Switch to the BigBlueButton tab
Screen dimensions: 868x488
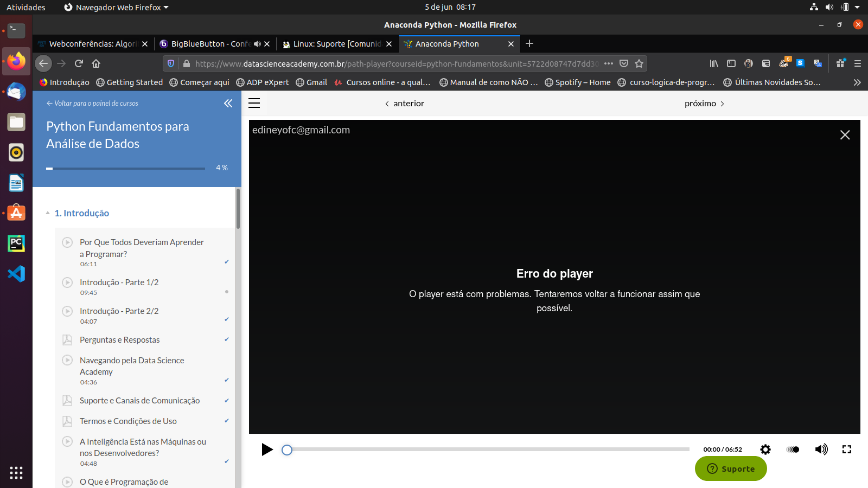pos(210,44)
